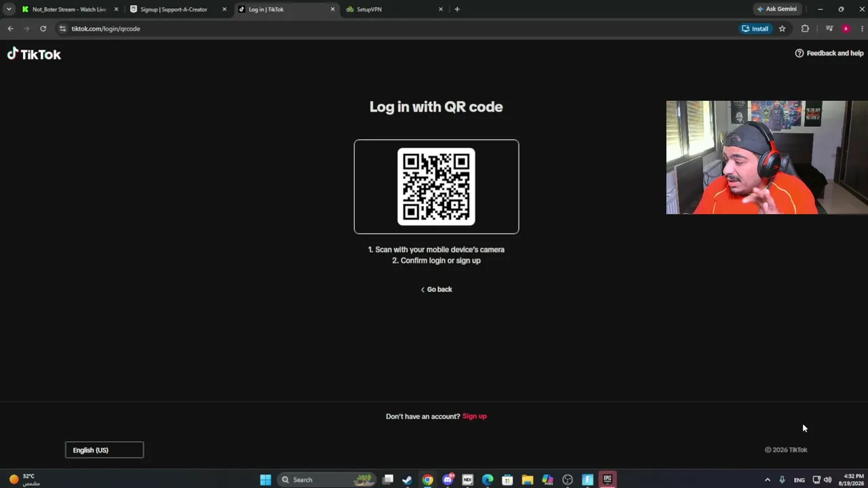Viewport: 868px width, 488px height.
Task: Launch Microsoft Edge from the taskbar
Action: 488,480
